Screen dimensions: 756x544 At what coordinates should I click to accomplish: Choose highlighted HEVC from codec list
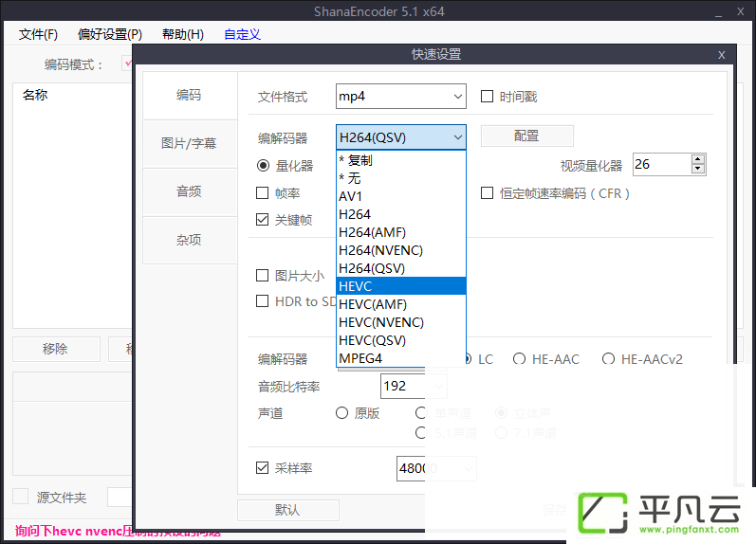[x=400, y=286]
